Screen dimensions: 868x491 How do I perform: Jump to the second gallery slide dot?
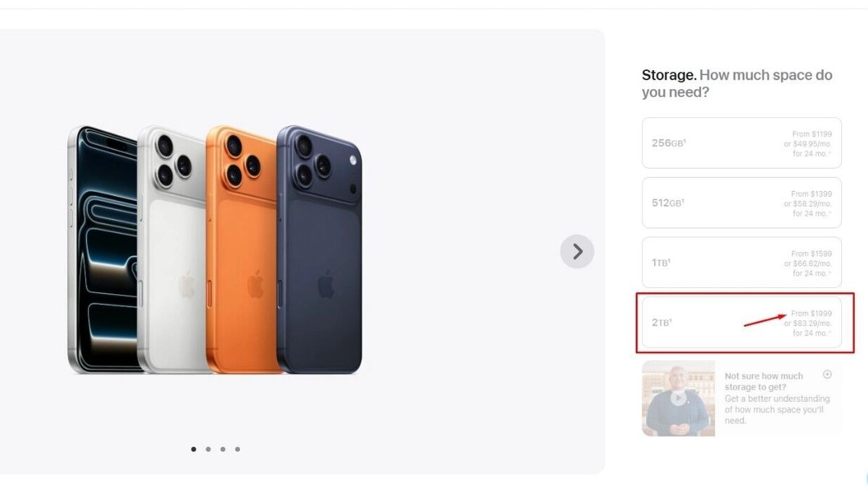pyautogui.click(x=208, y=449)
